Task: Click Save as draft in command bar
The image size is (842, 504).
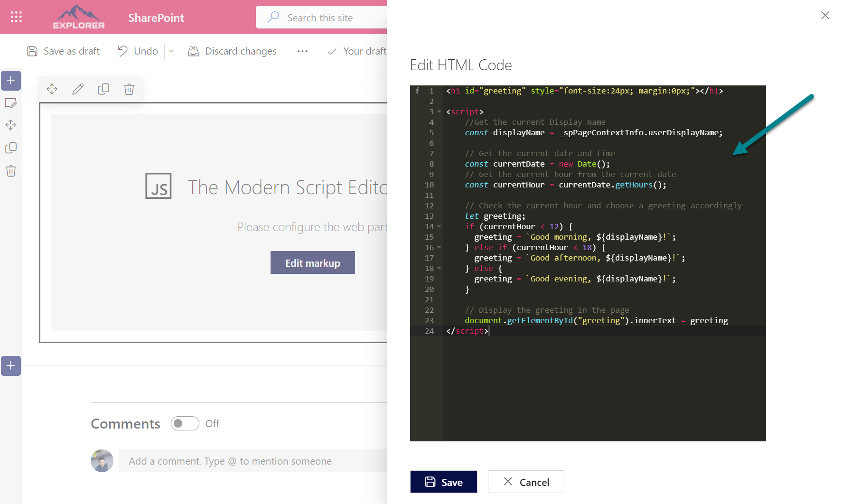Action: click(64, 51)
